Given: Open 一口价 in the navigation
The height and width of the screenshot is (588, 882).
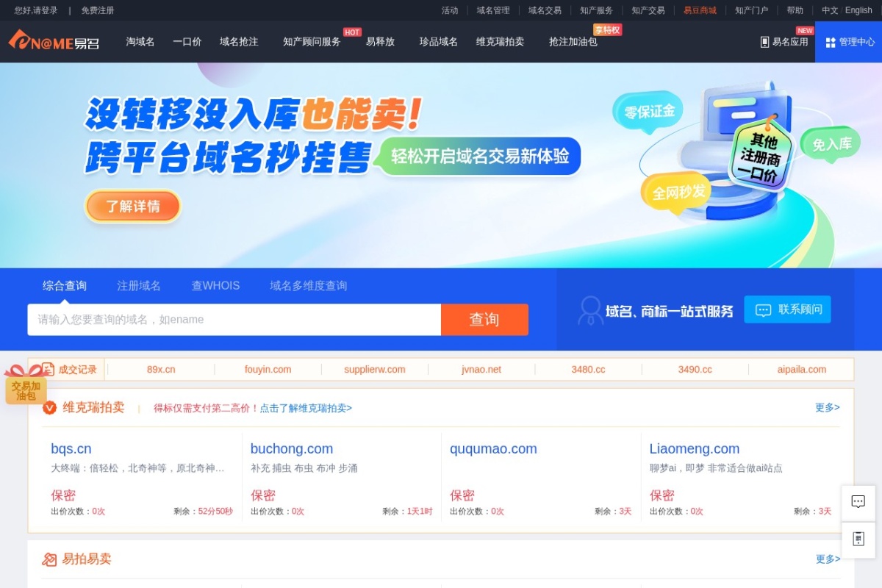Looking at the screenshot, I should 187,42.
